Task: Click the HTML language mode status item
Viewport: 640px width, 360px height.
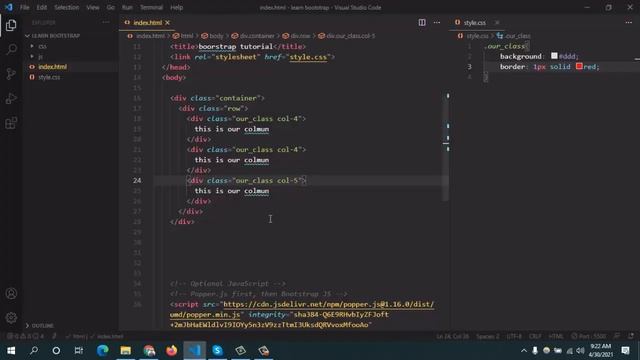Action: pyautogui.click(x=556, y=336)
